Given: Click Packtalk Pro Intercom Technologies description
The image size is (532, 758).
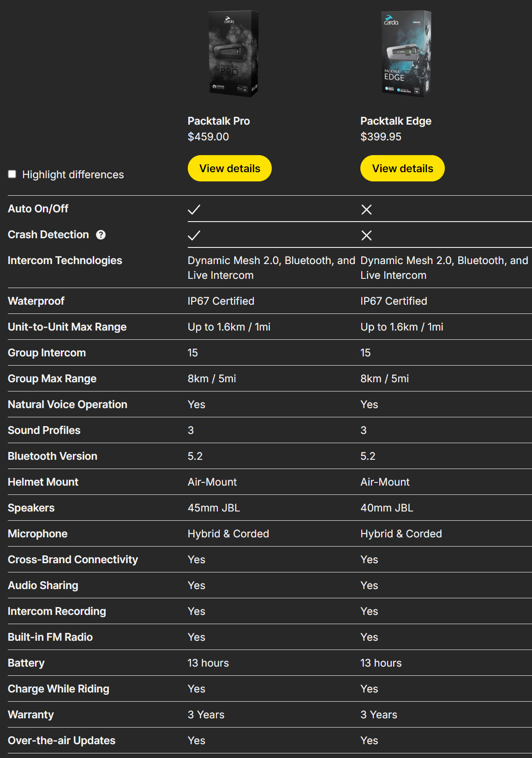Looking at the screenshot, I should 271,268.
